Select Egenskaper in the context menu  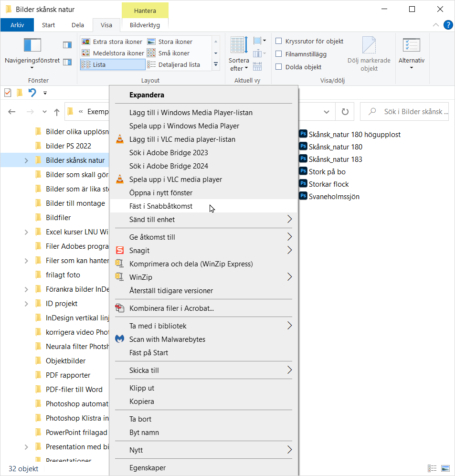148,468
